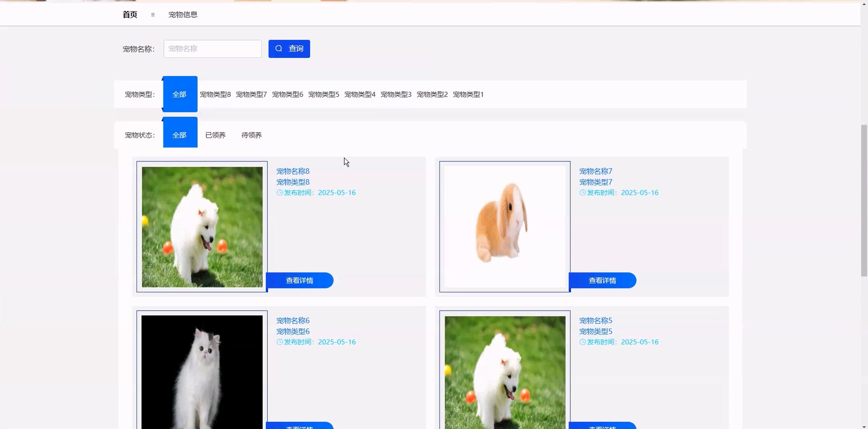
Task: Filter by 宠物类型1
Action: 468,95
